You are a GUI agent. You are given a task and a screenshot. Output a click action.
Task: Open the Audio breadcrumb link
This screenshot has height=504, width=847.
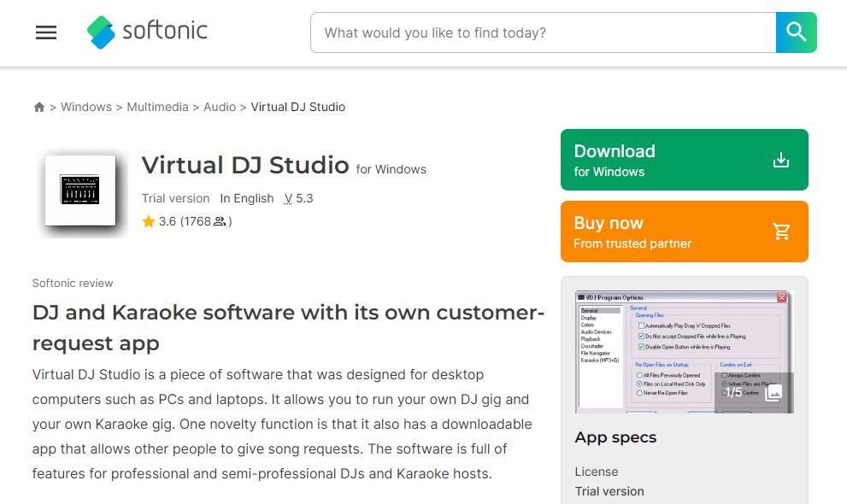(220, 107)
